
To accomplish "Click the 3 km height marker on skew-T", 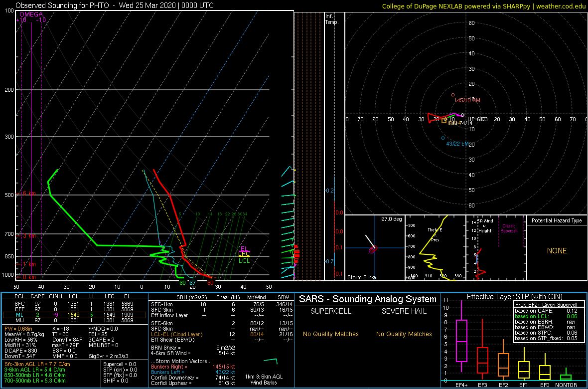I will [x=25, y=236].
